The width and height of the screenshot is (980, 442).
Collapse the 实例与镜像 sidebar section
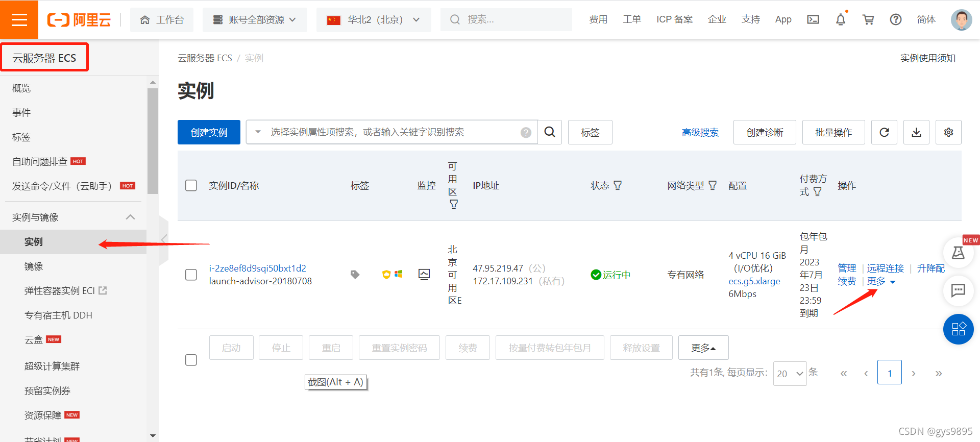[131, 217]
